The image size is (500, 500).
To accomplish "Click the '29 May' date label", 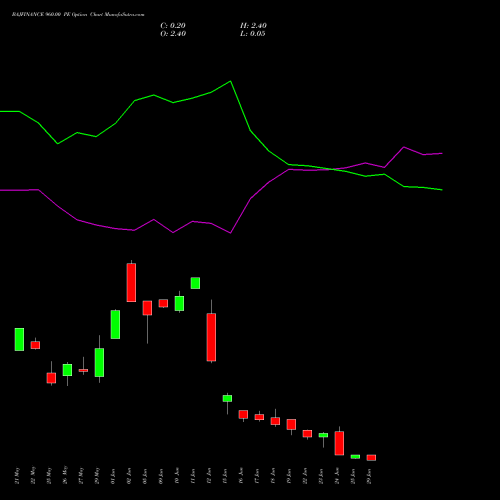I will click(x=97, y=476).
